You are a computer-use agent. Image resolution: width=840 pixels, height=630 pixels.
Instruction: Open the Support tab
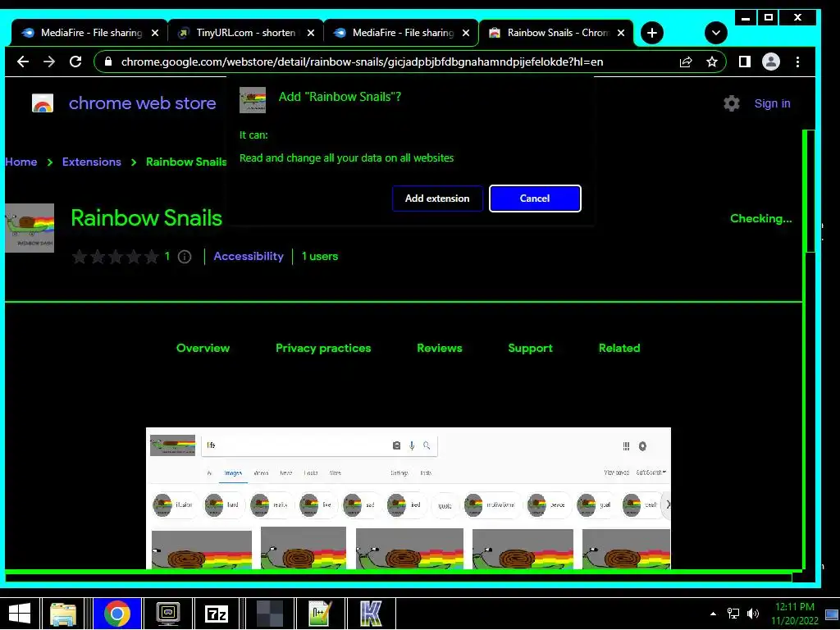(x=530, y=348)
